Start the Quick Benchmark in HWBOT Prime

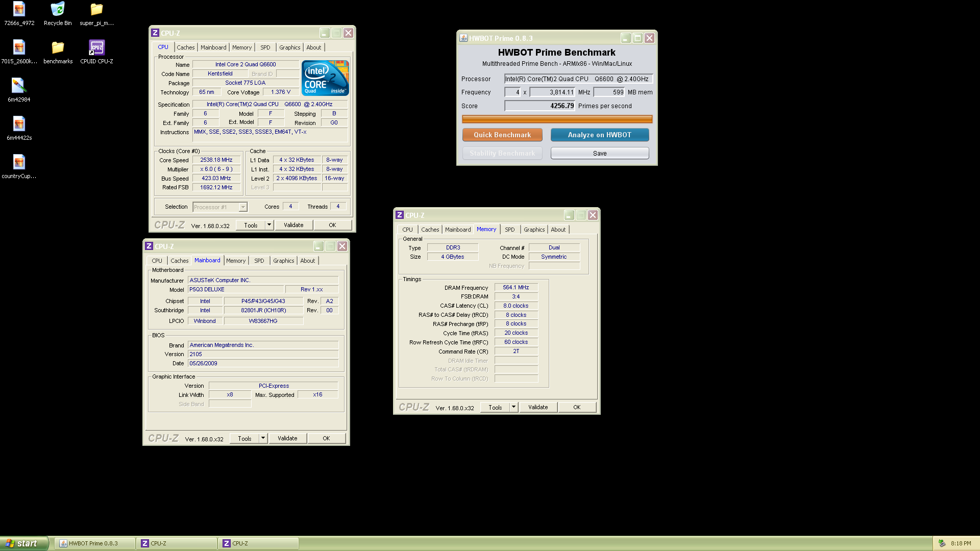(502, 135)
